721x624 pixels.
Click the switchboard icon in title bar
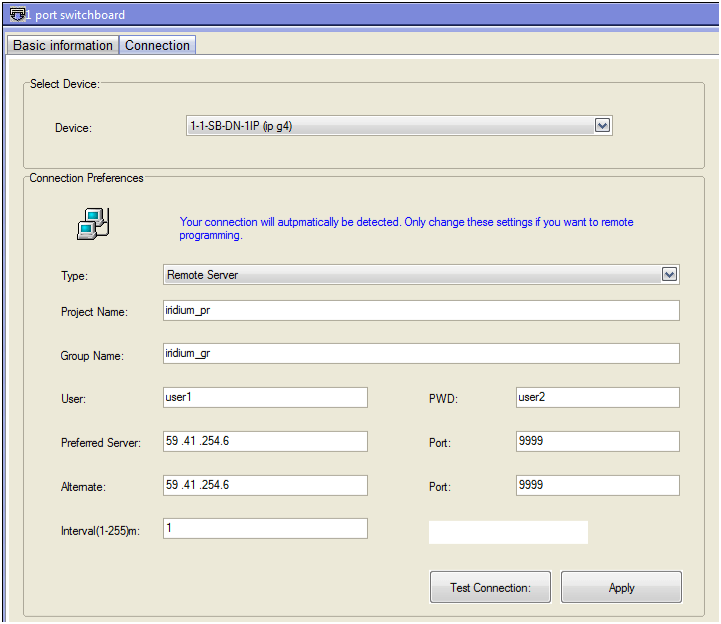tap(17, 14)
